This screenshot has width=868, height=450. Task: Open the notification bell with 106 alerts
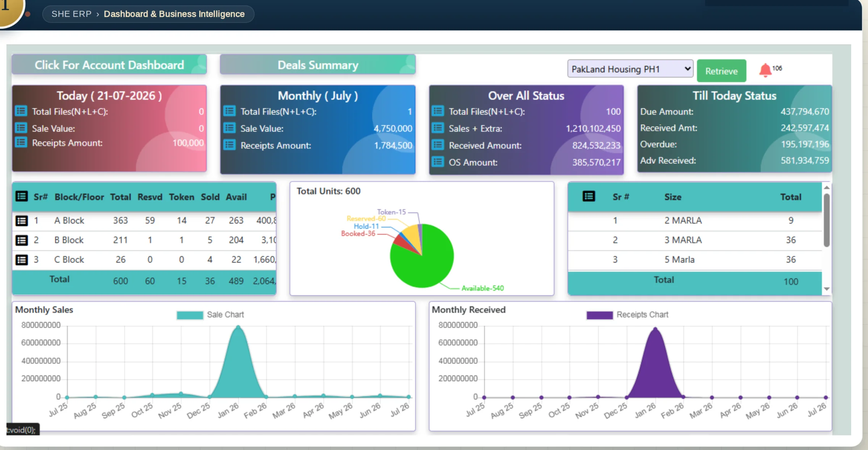click(765, 70)
